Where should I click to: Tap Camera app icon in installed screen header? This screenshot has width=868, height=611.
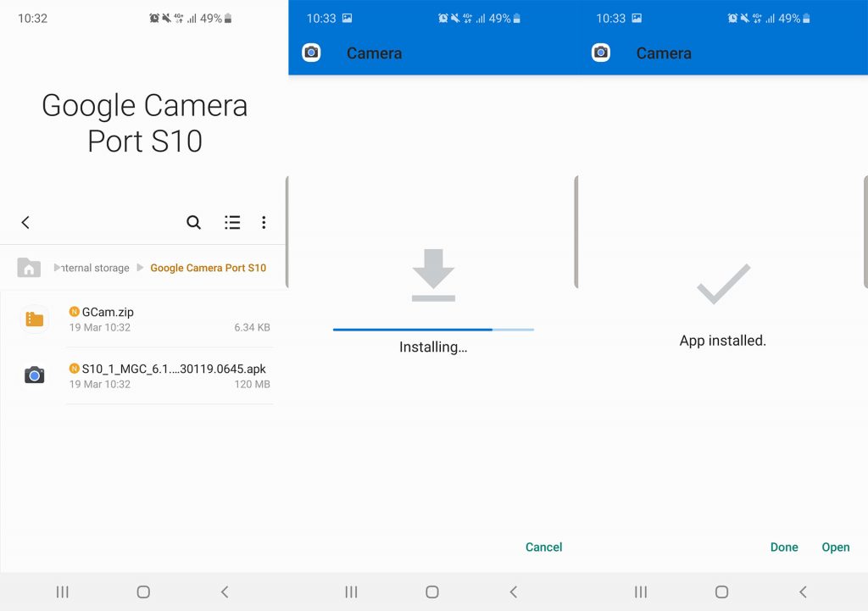pyautogui.click(x=601, y=53)
